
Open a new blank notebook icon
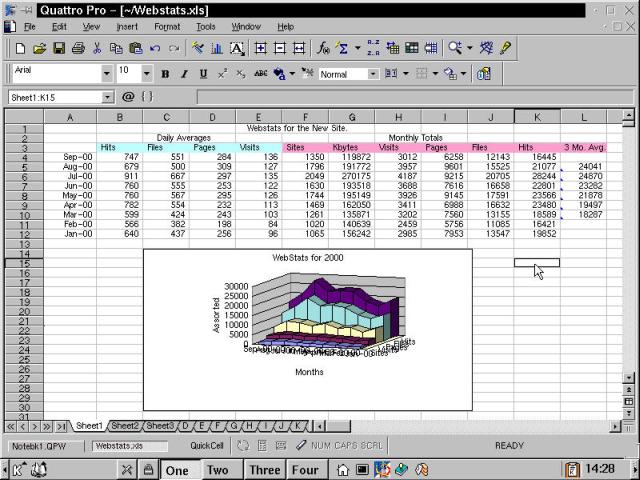tap(21, 47)
